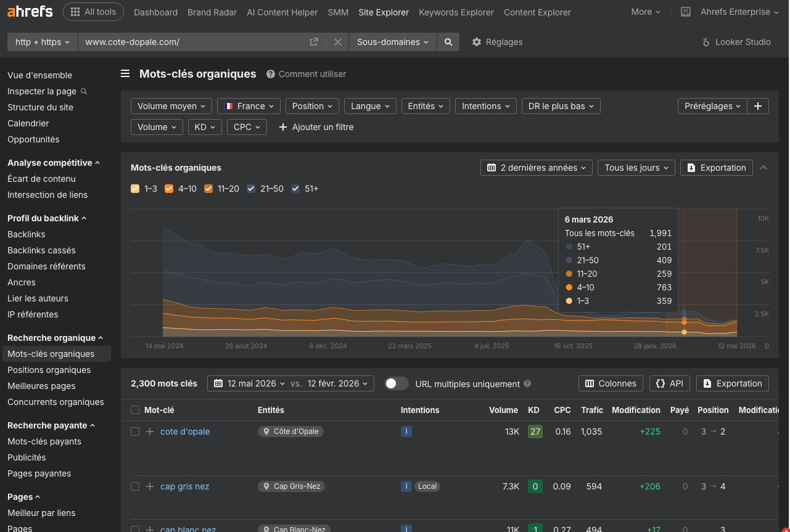This screenshot has width=790, height=532.
Task: Uncheck the 21–50 position checkbox
Action: (251, 189)
